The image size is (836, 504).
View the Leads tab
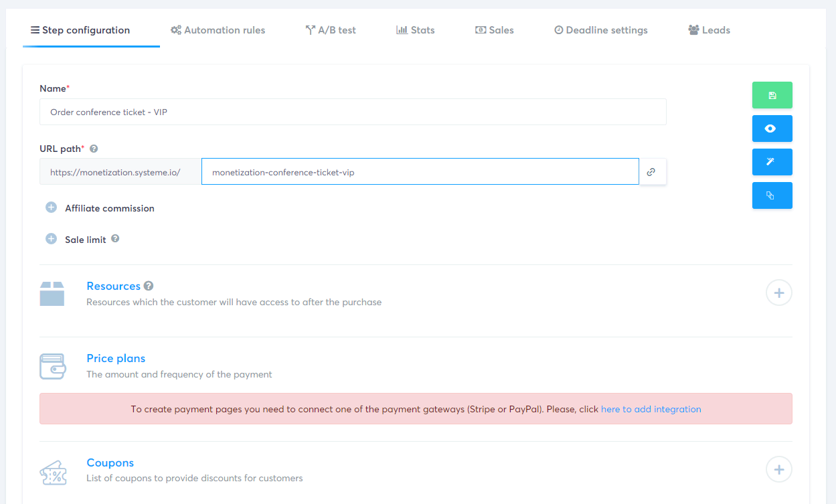709,30
